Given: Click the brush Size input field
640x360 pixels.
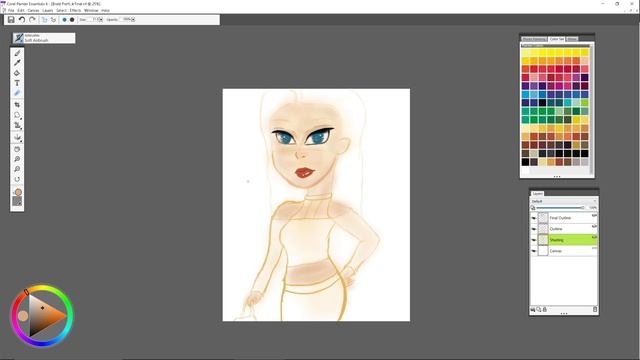Looking at the screenshot, I should tap(93, 20).
